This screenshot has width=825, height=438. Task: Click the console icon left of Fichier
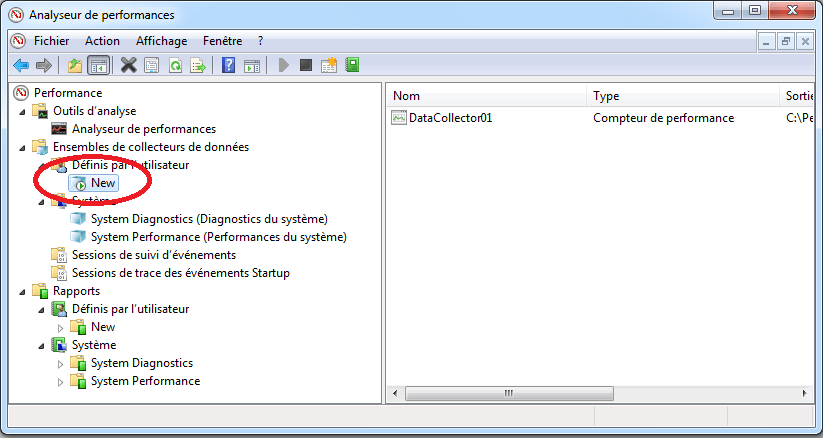(x=18, y=41)
